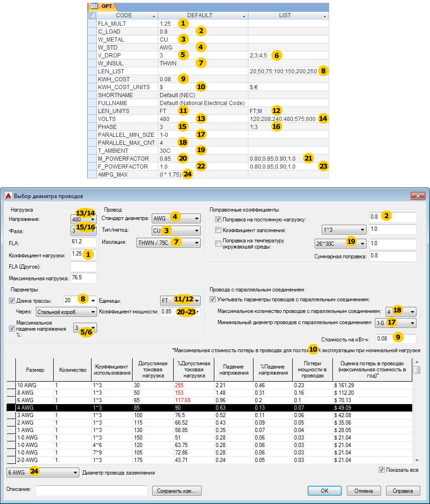Click row selector of 4 AWG row
Viewport: 430px width, 504px height.
coord(11,408)
